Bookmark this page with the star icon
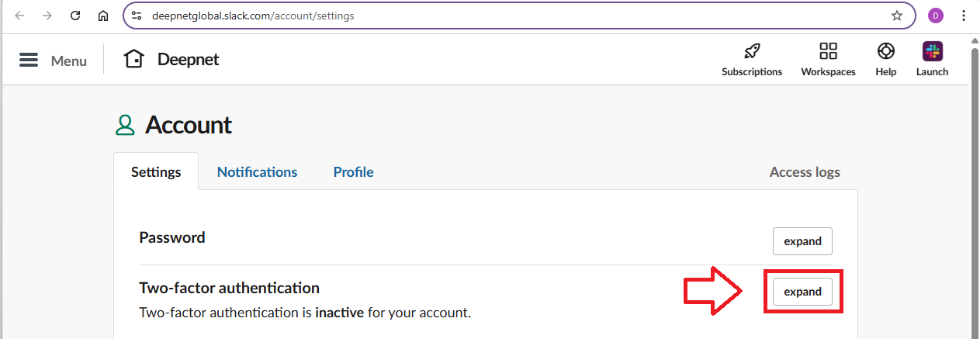This screenshot has height=339, width=980. tap(897, 16)
